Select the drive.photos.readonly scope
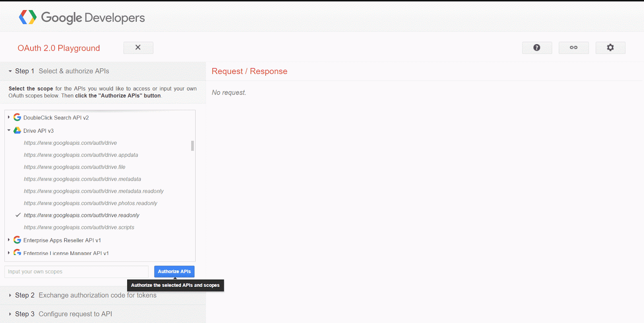The image size is (644, 323). tap(91, 203)
